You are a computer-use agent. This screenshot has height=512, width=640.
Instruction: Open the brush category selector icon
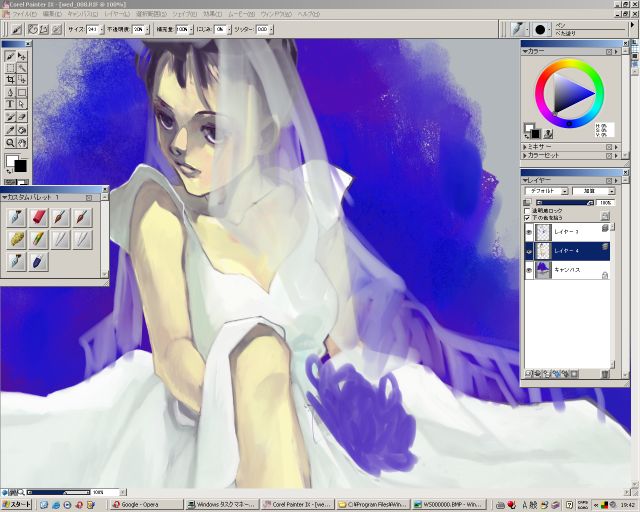[x=518, y=29]
